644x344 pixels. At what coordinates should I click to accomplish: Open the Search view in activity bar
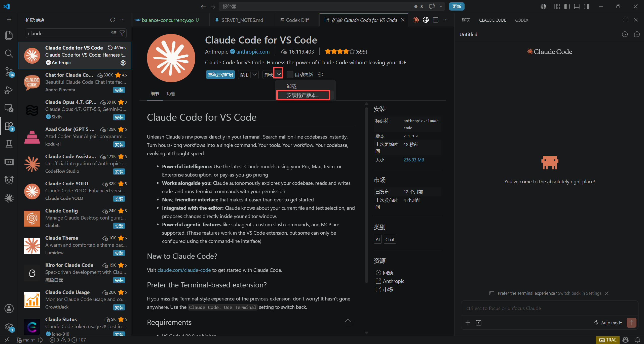coord(9,53)
